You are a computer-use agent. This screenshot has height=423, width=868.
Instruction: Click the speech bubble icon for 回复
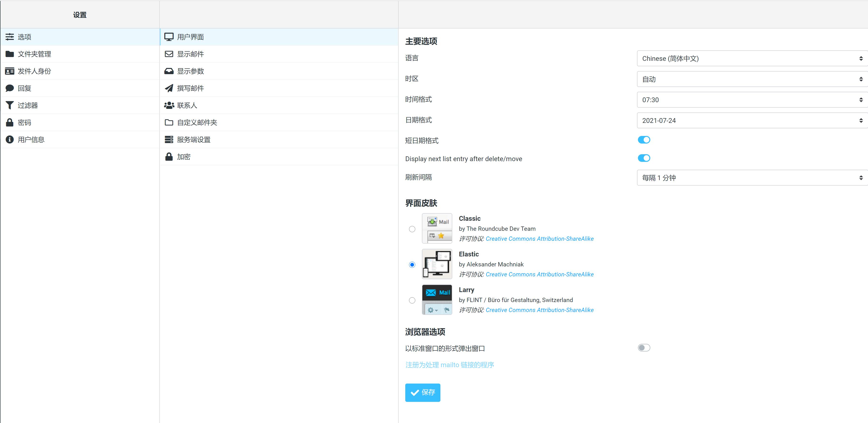[9, 88]
